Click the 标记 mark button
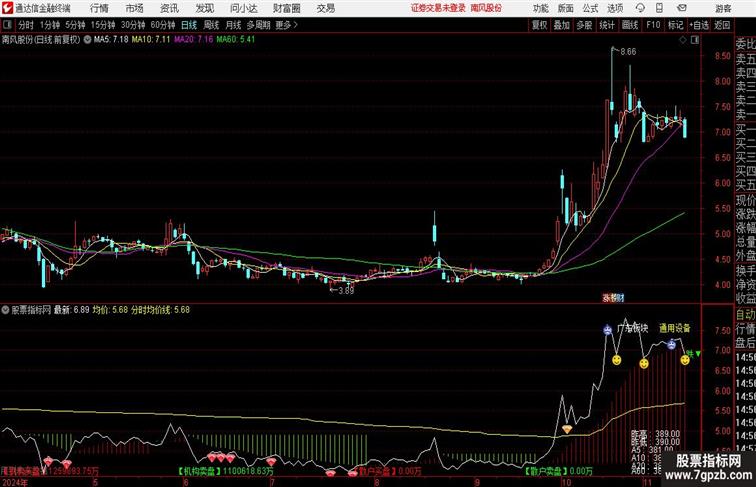This screenshot has width=756, height=487. point(675,25)
